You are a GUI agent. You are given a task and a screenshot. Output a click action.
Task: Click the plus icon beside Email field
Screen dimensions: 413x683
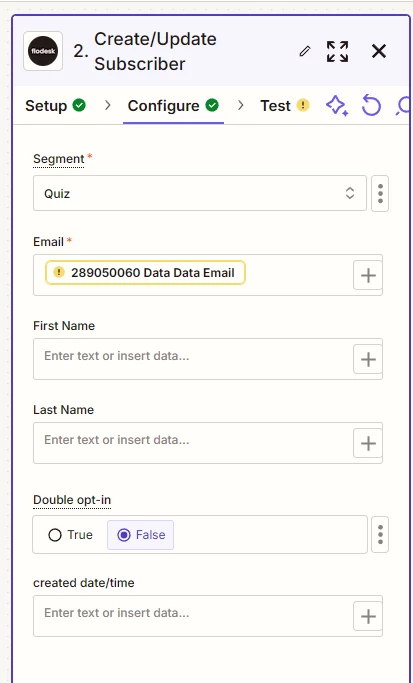tap(368, 275)
